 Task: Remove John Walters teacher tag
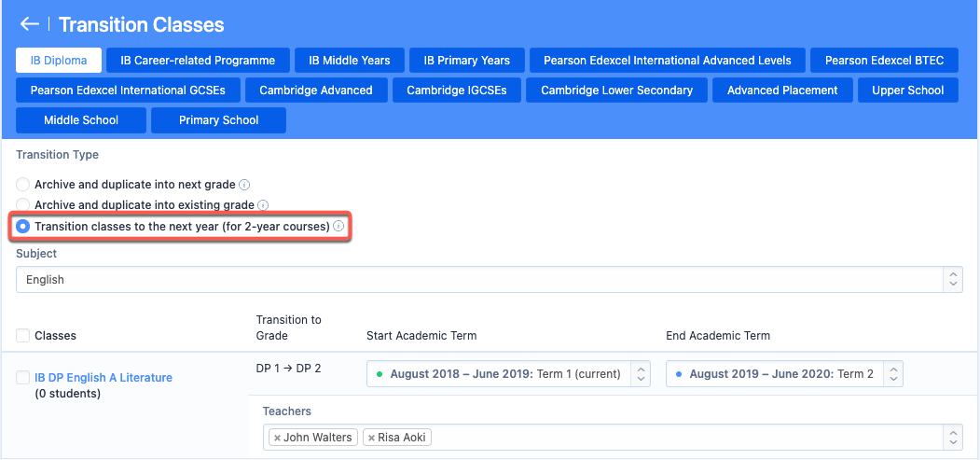pos(278,438)
